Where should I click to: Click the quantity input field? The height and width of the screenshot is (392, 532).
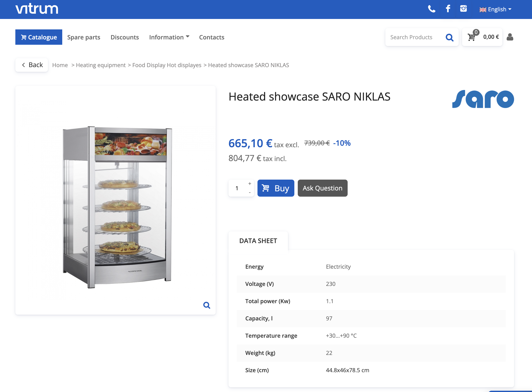pos(237,188)
